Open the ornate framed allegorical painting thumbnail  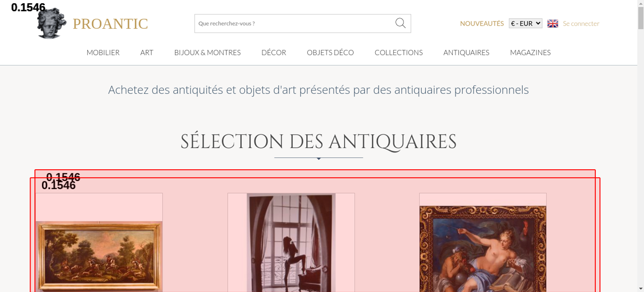pyautogui.click(x=483, y=249)
